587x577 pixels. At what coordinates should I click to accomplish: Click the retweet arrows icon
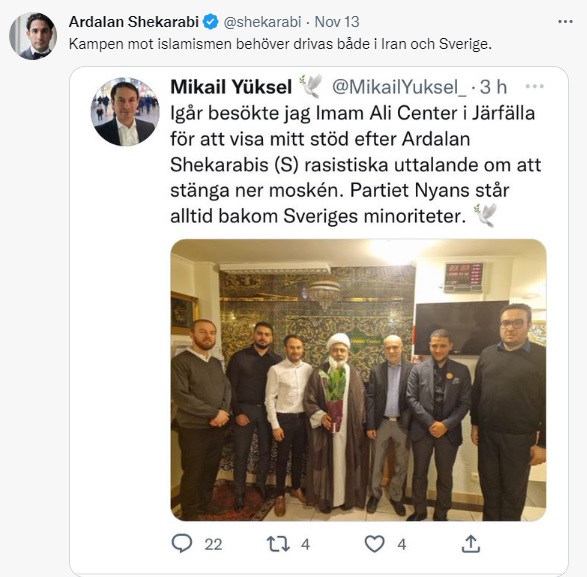(x=278, y=544)
